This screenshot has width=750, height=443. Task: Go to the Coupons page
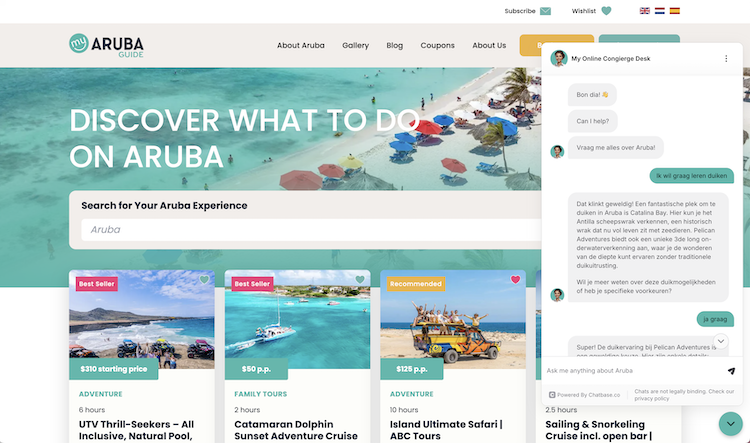click(x=438, y=45)
